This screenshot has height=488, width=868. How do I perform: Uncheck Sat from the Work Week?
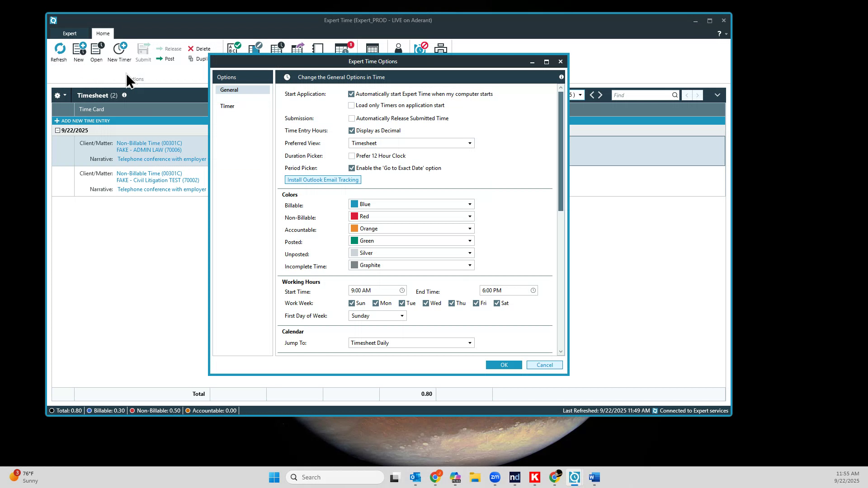496,303
